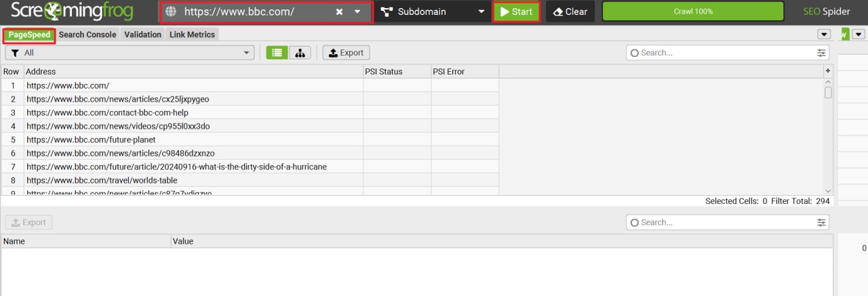Switch to the Search Console tab

(87, 35)
